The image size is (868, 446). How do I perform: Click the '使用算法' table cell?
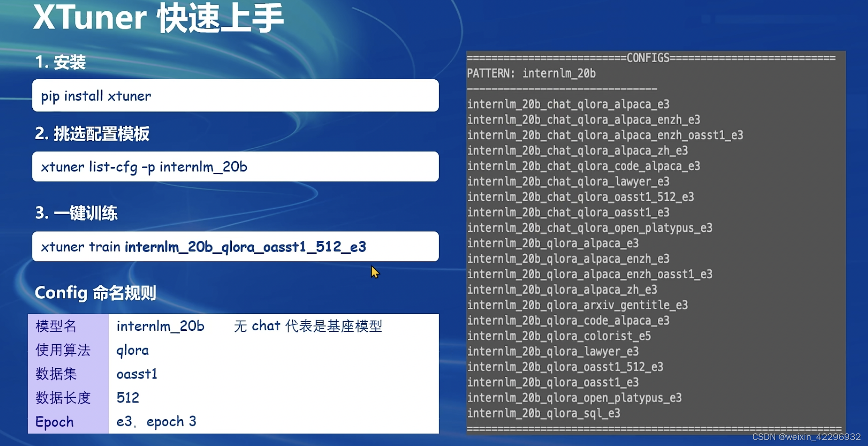pos(68,350)
